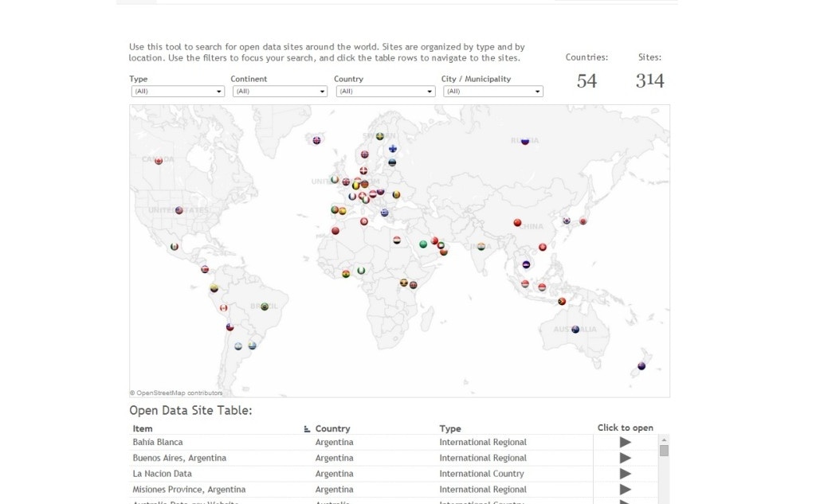Select the Australia flag marker
816x504 pixels.
(x=576, y=329)
